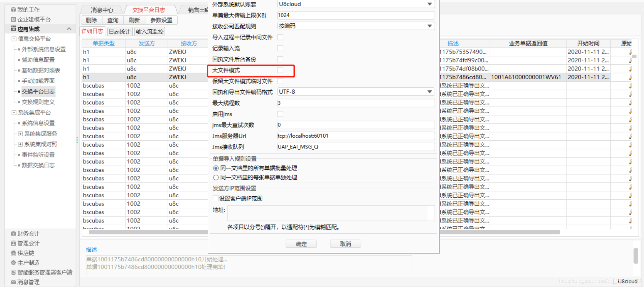Image resolution: width=644 pixels, height=287 pixels.
Task: Collapse the 应用集成 section chevron
Action: coord(69,29)
